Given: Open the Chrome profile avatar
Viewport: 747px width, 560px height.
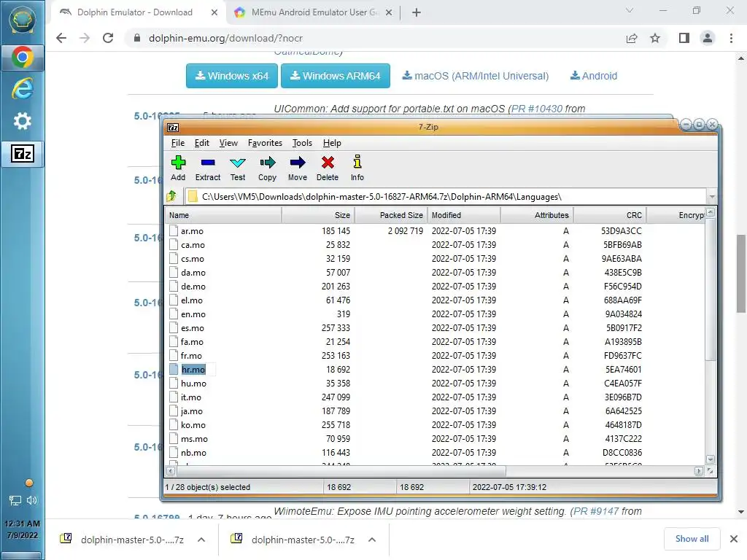Looking at the screenshot, I should [708, 38].
